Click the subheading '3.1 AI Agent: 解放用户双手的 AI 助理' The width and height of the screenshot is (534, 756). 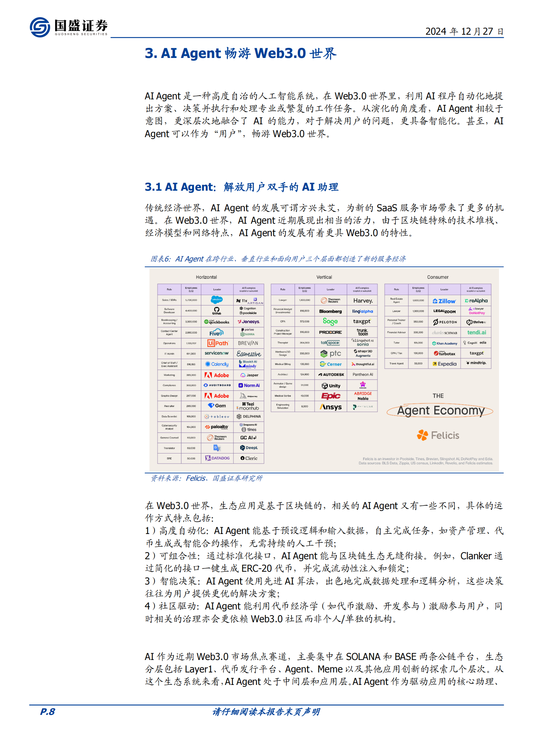click(241, 187)
